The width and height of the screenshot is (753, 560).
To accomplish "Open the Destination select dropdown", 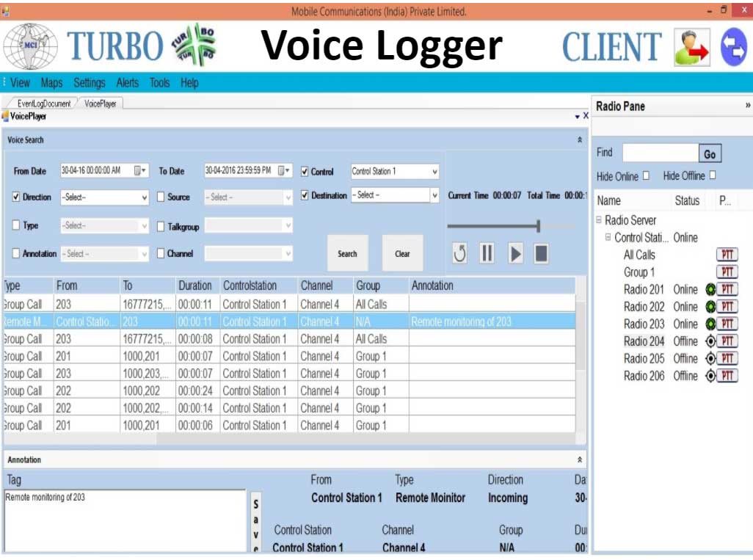I will [x=434, y=195].
